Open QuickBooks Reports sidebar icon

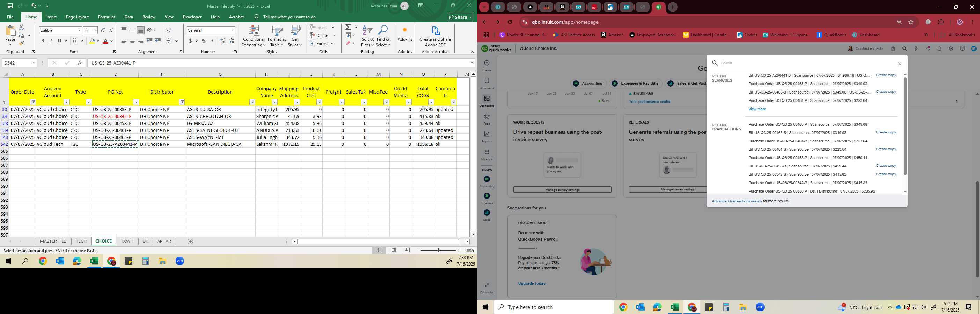(x=487, y=136)
